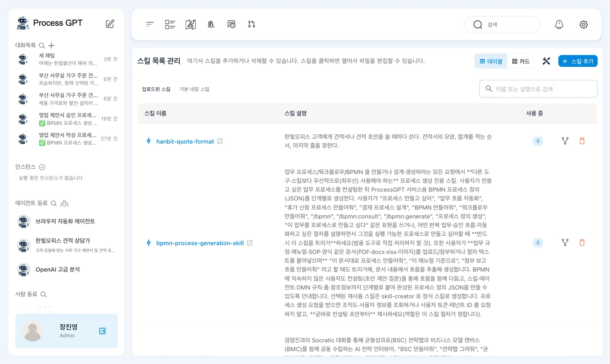Click the fork icon in the bpmn-process-generation-skill row
610x364 pixels.
[565, 243]
